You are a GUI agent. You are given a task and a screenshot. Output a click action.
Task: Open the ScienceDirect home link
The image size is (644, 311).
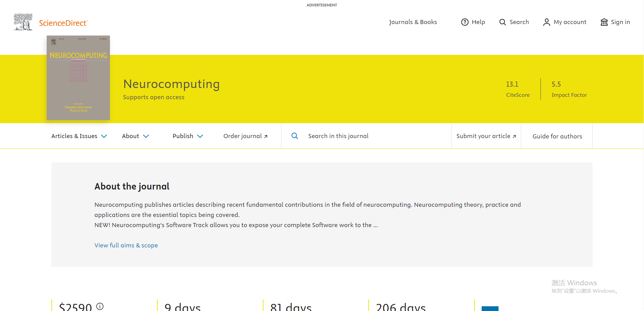click(x=63, y=23)
